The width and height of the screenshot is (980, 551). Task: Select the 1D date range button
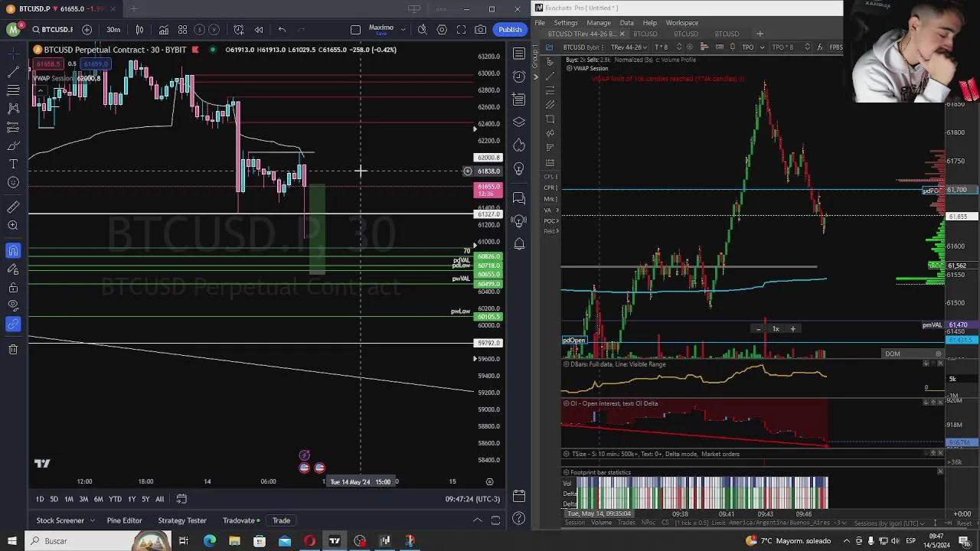(x=40, y=499)
